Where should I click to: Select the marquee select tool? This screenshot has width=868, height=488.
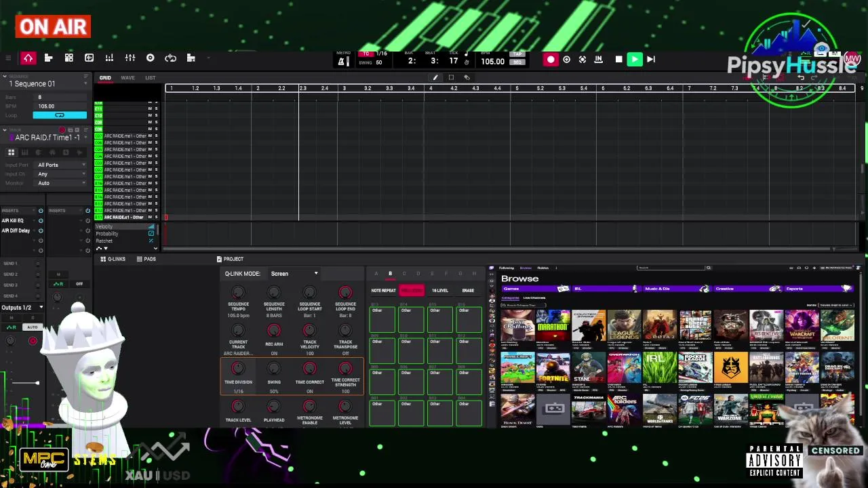(451, 77)
